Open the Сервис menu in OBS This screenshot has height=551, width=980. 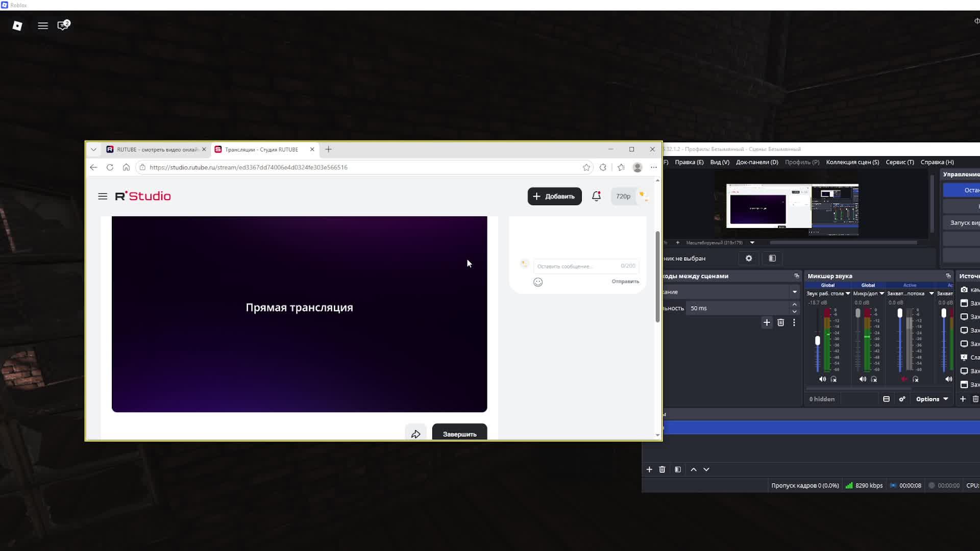pyautogui.click(x=900, y=162)
